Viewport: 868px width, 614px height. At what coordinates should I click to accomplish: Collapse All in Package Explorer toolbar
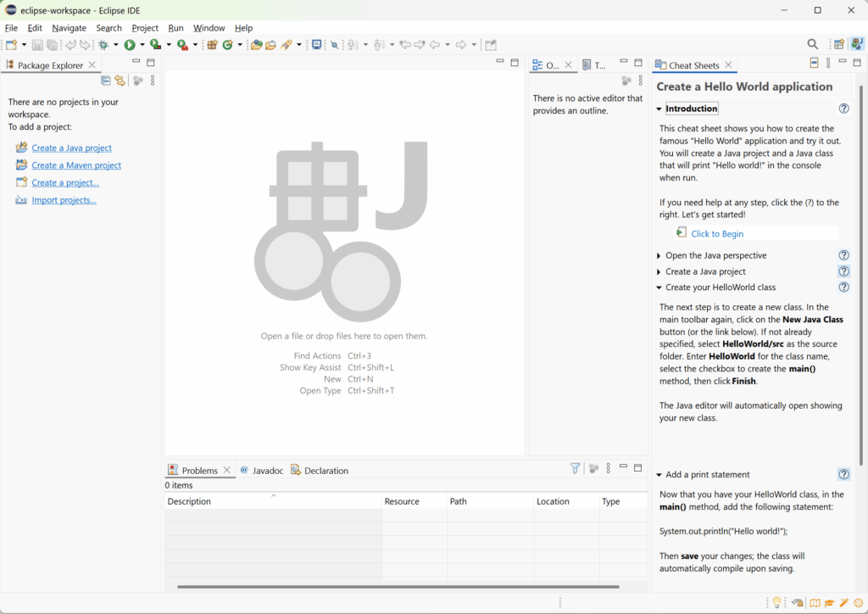(106, 81)
